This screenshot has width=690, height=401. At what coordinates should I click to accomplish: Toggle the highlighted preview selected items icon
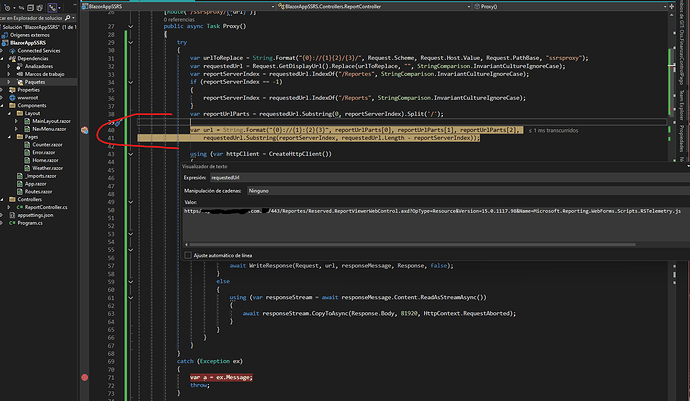(x=52, y=8)
